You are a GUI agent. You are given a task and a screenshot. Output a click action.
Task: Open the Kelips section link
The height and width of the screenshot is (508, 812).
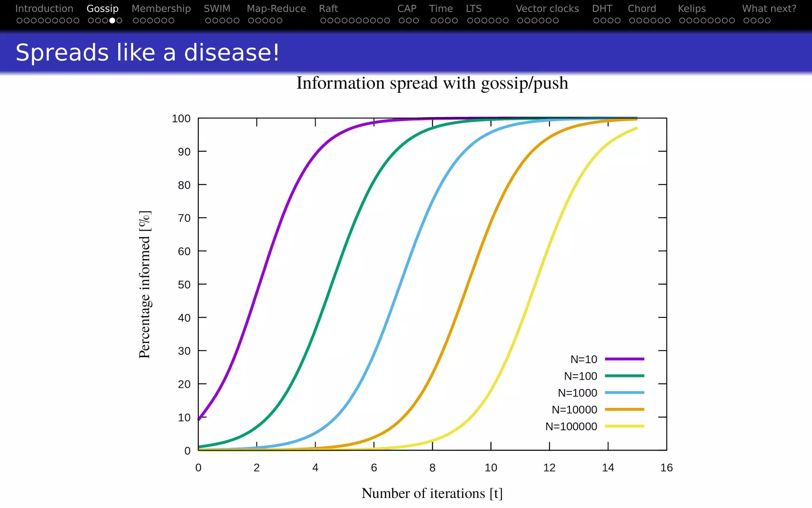[691, 9]
